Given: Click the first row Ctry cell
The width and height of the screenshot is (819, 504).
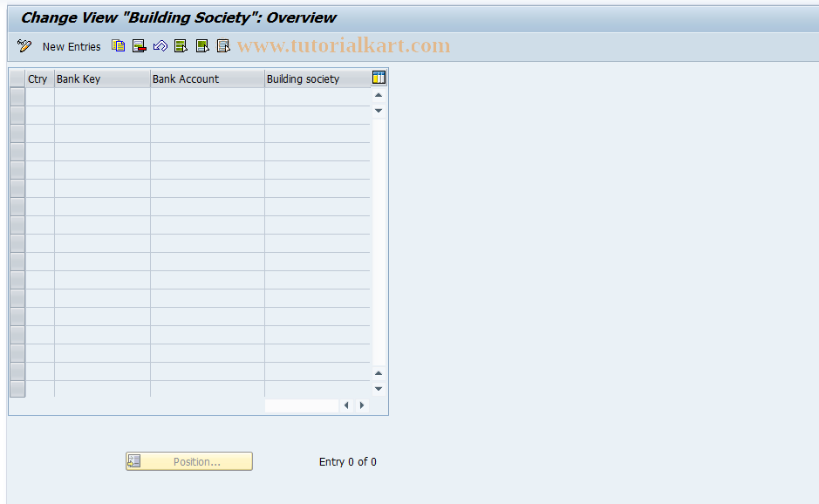Looking at the screenshot, I should point(40,97).
